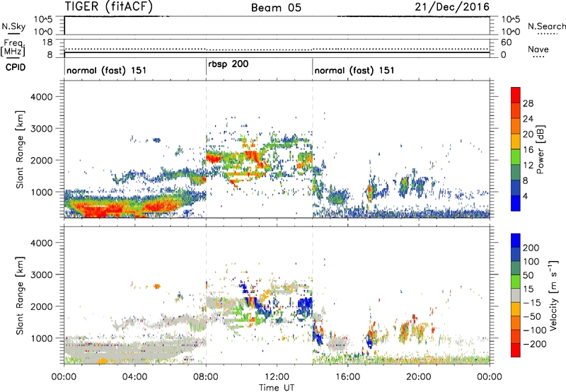
Task: Click the blue bottom of Power colorbar
Action: [516, 204]
